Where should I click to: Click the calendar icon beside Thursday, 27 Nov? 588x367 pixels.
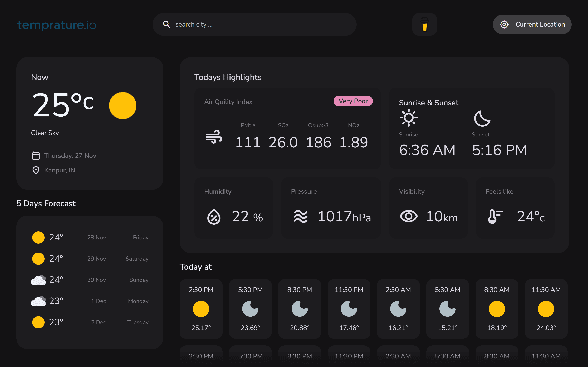(36, 156)
